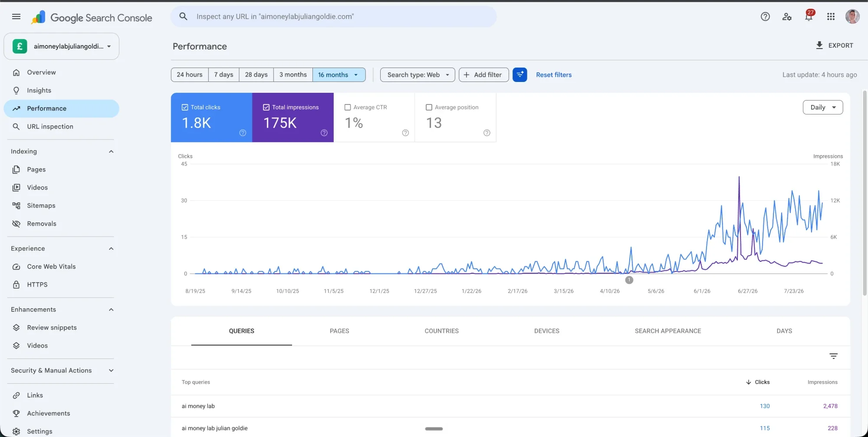868x437 pixels.
Task: Enable the Average position checkbox
Action: point(429,107)
